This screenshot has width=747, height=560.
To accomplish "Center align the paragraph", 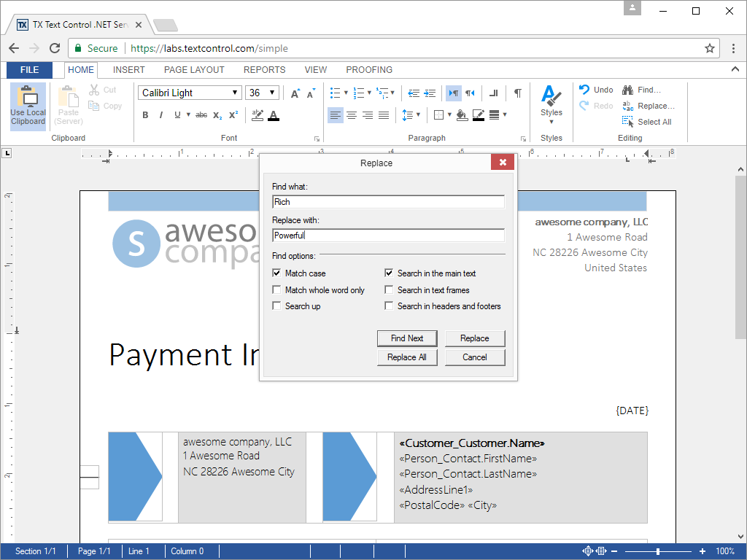I will pyautogui.click(x=352, y=115).
